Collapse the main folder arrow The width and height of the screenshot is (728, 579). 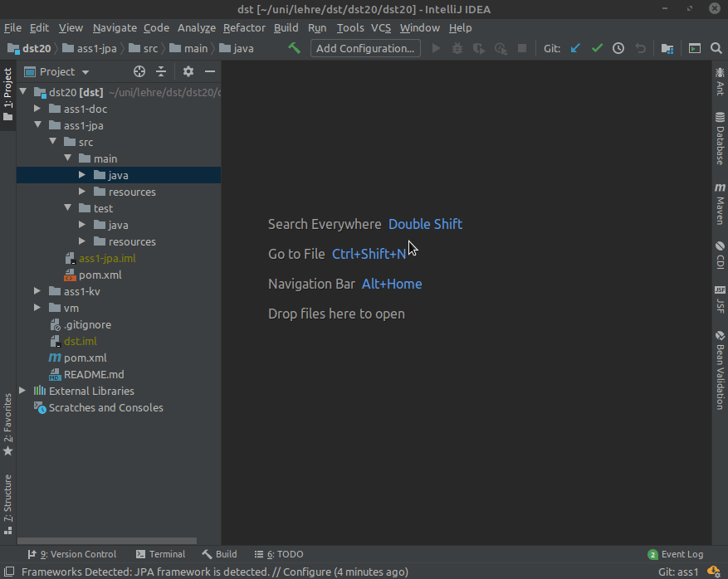click(67, 158)
